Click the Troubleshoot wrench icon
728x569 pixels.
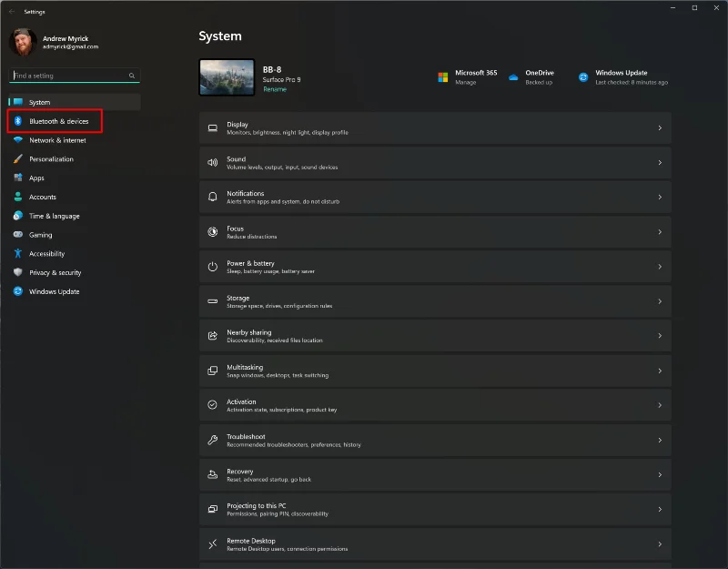point(213,440)
